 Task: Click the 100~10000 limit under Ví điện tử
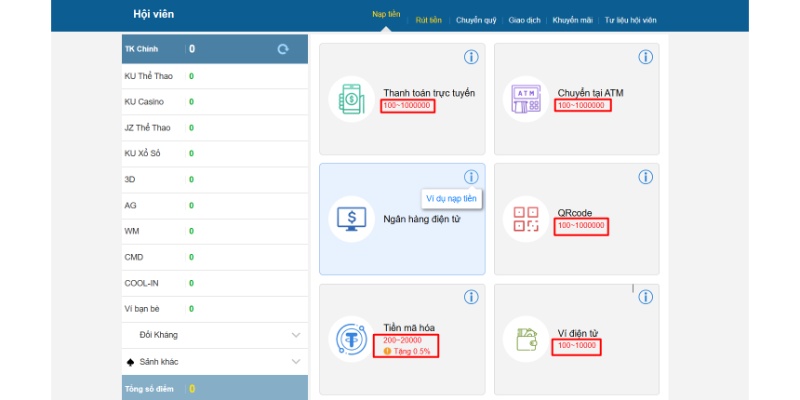pos(577,345)
